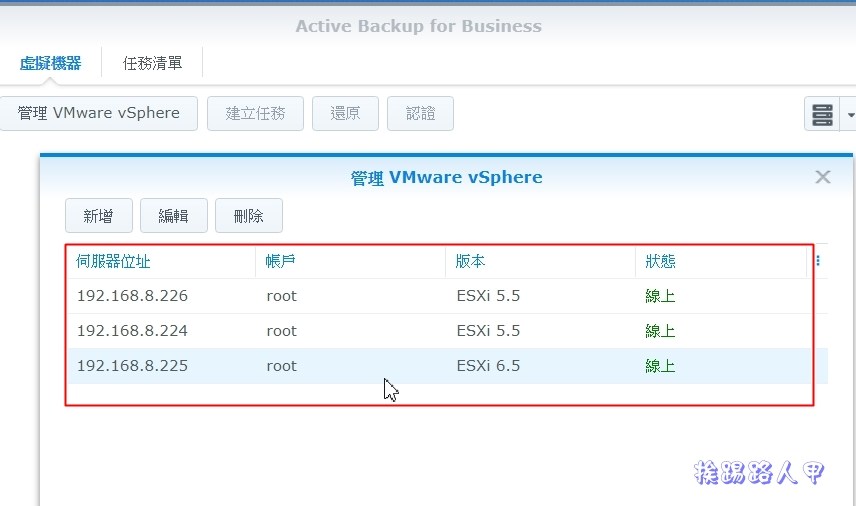Click root account of 192.168.8.225
This screenshot has width=856, height=506.
click(282, 366)
